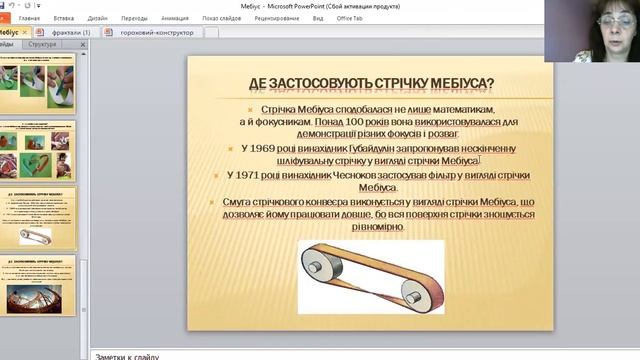Open the Office Tab ribbon tab
The height and width of the screenshot is (360, 640).
tap(349, 18)
